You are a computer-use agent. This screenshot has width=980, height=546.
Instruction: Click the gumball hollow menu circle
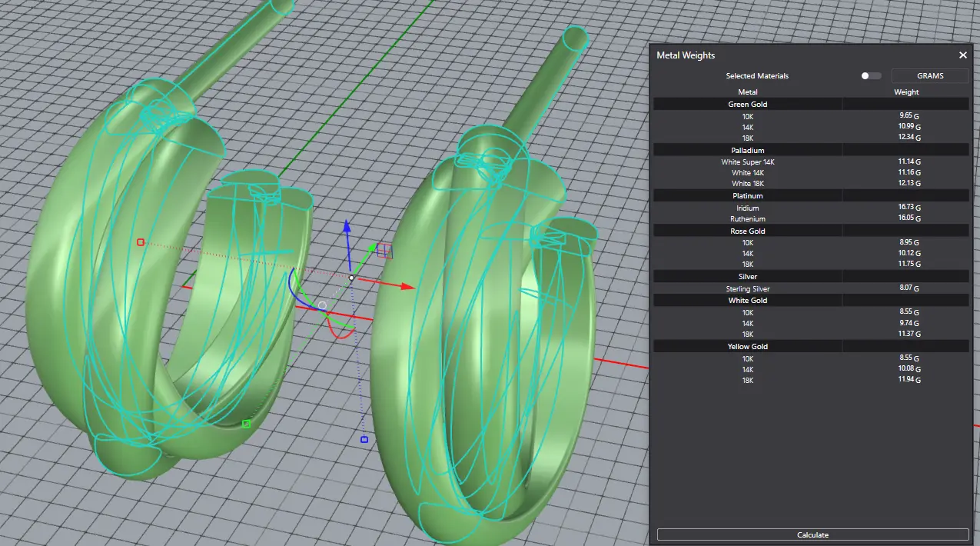tap(323, 305)
